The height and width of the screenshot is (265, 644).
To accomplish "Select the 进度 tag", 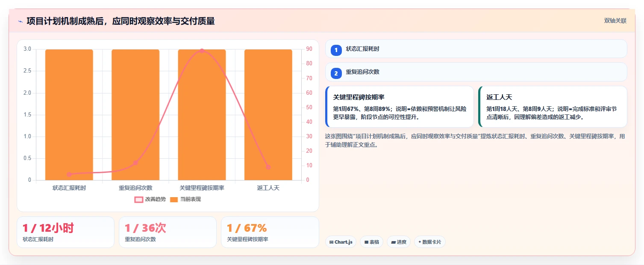I will click(x=398, y=242).
